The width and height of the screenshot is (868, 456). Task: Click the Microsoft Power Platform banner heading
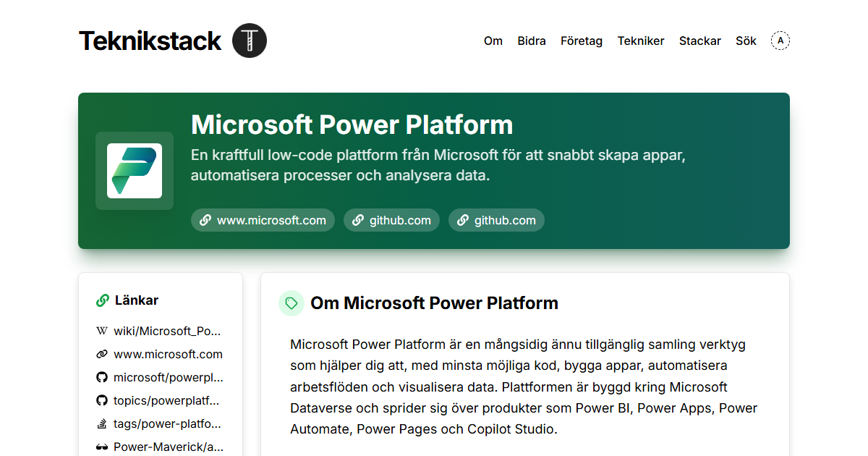click(x=352, y=124)
